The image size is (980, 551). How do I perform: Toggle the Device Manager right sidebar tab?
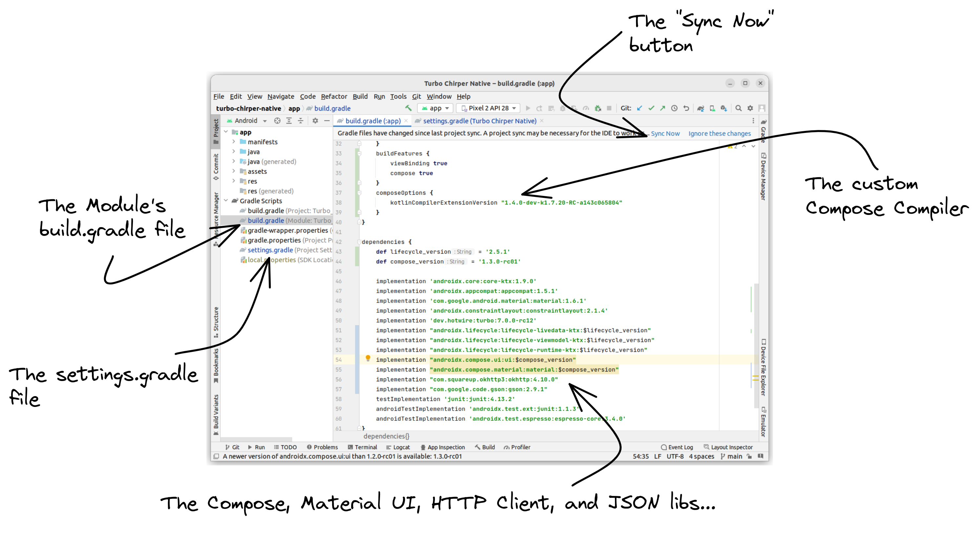[x=763, y=176]
